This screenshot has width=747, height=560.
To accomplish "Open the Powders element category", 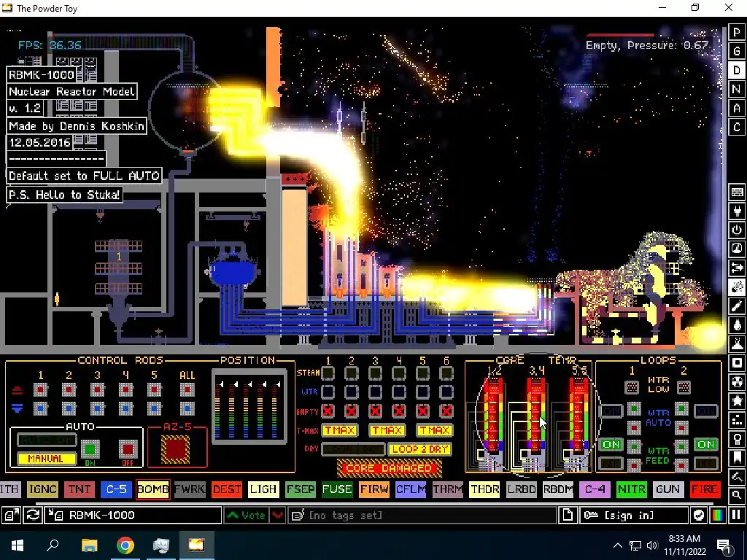I will (x=737, y=344).
